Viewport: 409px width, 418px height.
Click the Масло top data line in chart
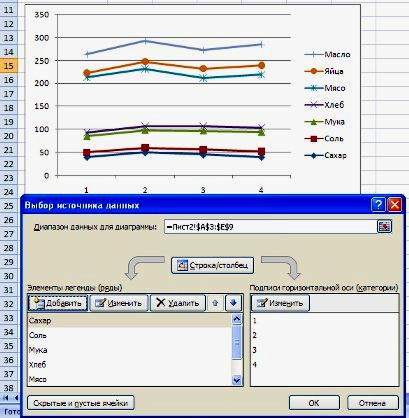click(x=174, y=46)
